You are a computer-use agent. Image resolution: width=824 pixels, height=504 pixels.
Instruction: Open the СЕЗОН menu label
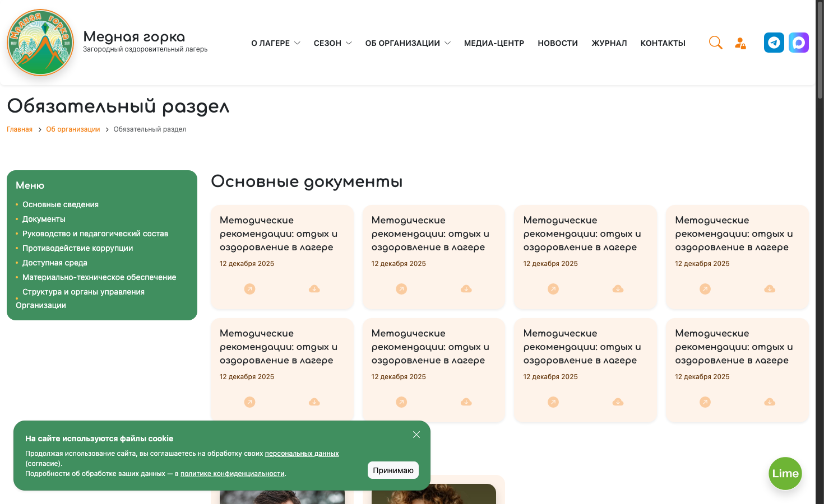327,43
